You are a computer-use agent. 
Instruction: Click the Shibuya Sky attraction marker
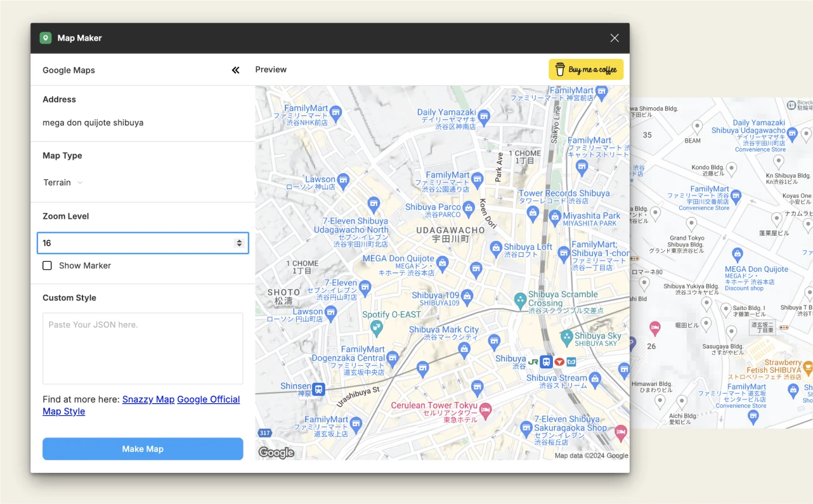pos(567,337)
